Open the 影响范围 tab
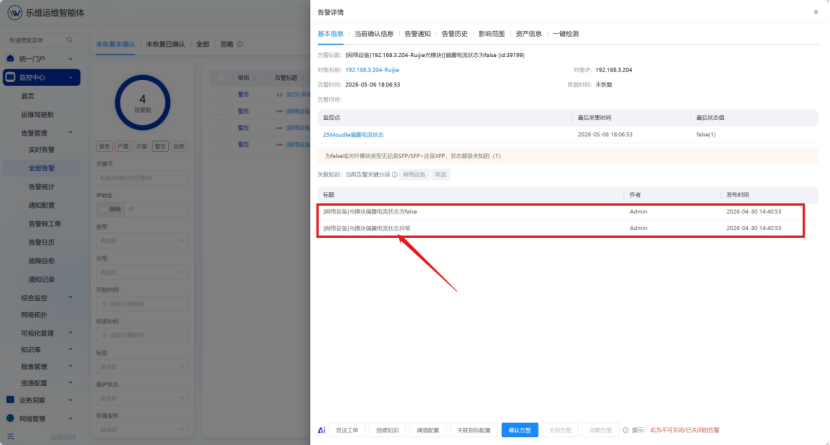The image size is (830, 445). 491,34
